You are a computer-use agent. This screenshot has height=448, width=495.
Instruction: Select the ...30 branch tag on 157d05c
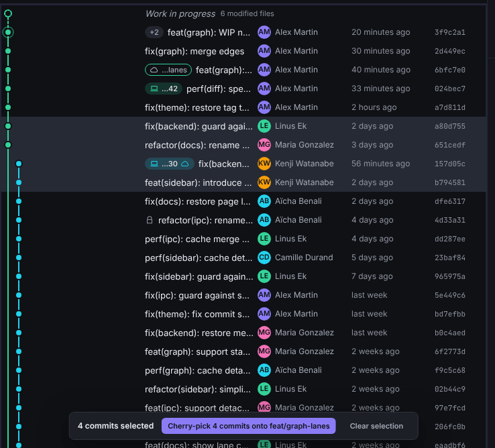(x=170, y=164)
